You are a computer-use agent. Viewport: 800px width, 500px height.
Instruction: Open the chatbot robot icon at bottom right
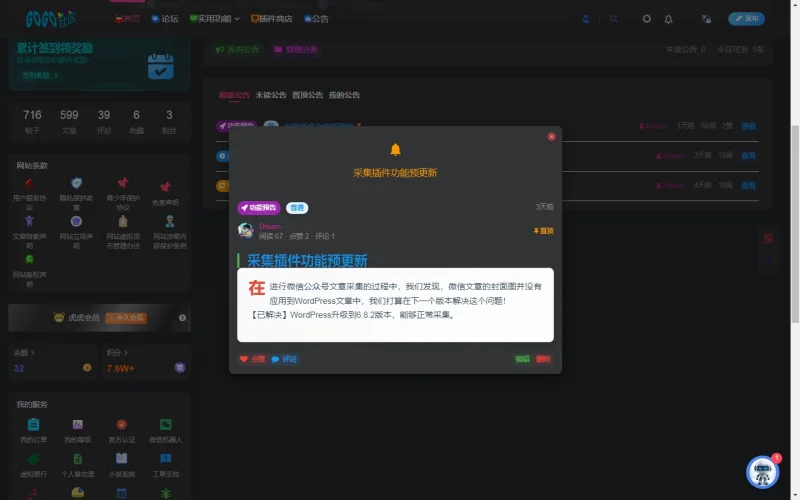763,472
